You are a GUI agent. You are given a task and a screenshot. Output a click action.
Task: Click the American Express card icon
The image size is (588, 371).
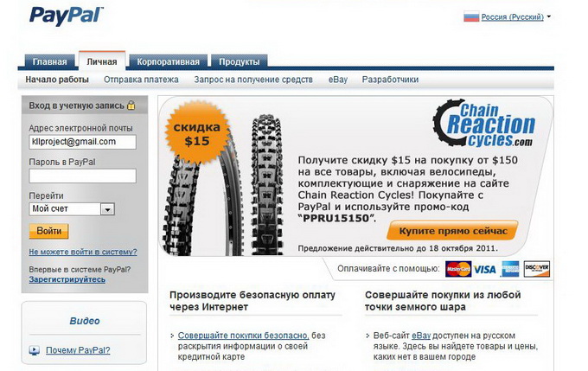pyautogui.click(x=510, y=269)
